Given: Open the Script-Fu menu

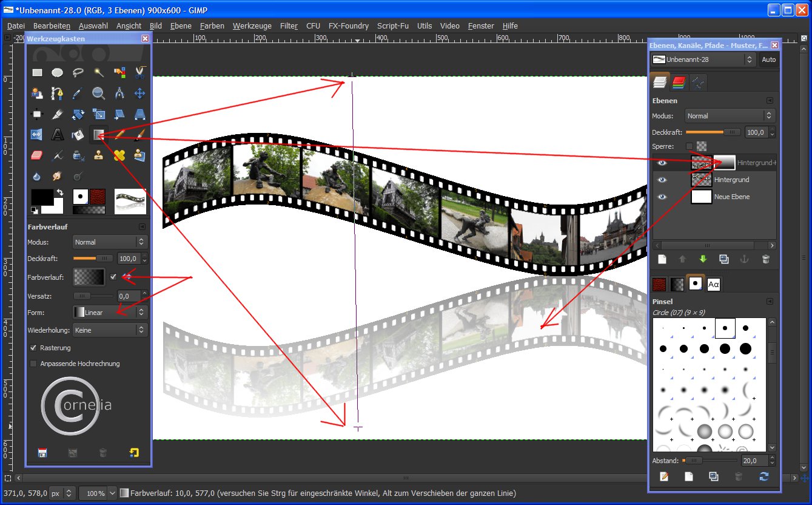Looking at the screenshot, I should [x=392, y=26].
